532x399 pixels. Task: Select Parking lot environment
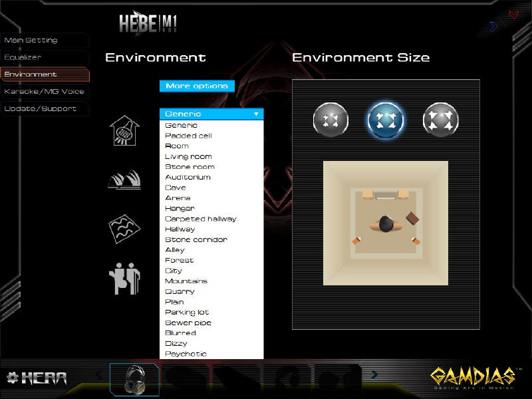pos(211,312)
